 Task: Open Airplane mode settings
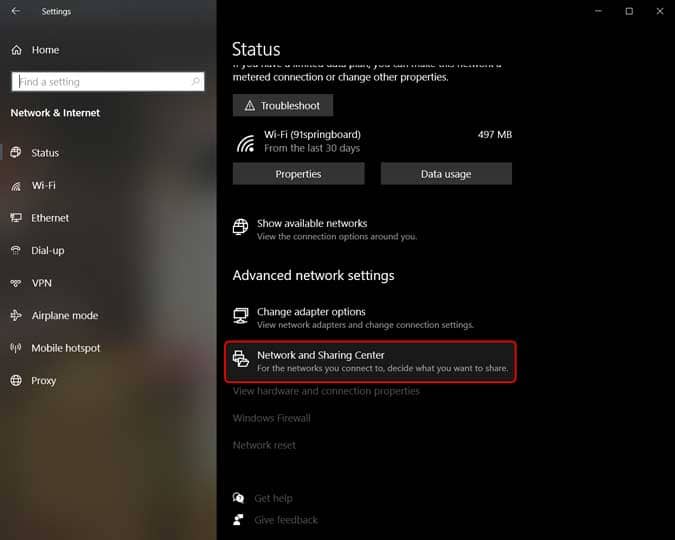(65, 316)
